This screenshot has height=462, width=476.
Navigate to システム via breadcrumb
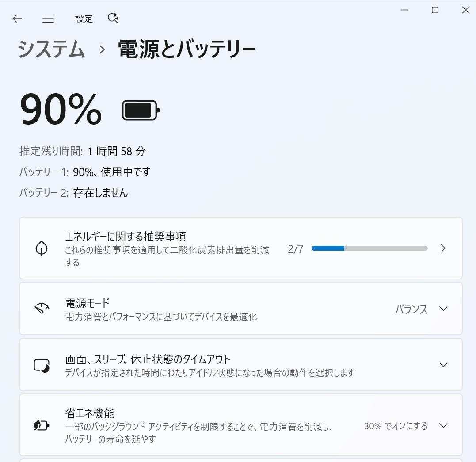tap(51, 50)
